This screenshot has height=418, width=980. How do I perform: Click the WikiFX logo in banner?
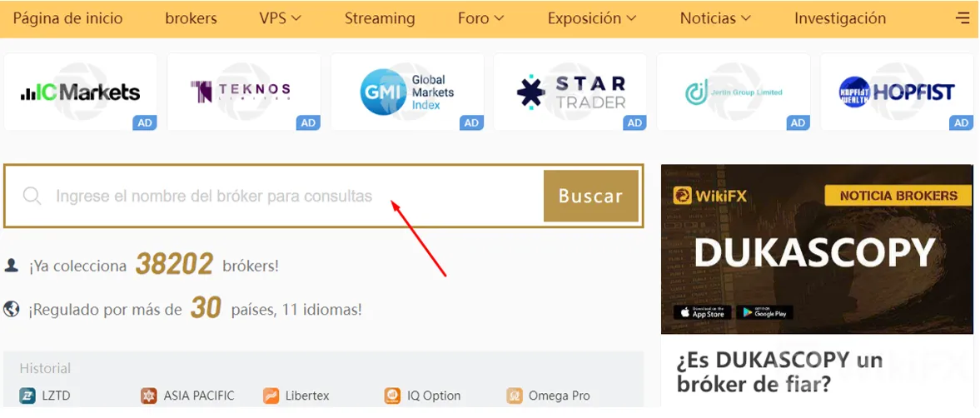pos(710,196)
